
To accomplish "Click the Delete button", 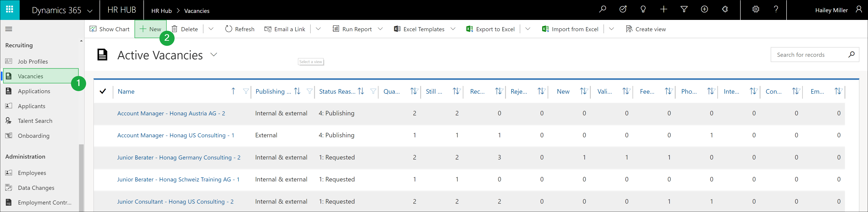I will click(x=185, y=29).
